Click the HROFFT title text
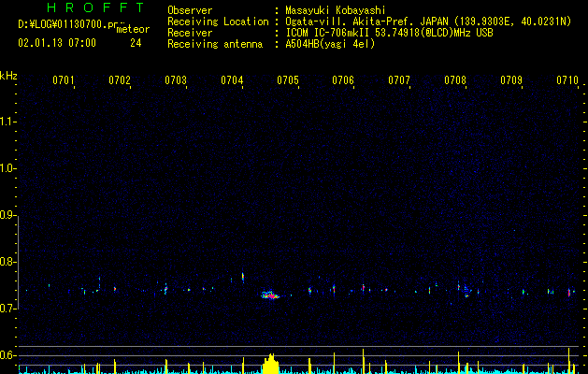This screenshot has height=374, width=588. pos(96,7)
